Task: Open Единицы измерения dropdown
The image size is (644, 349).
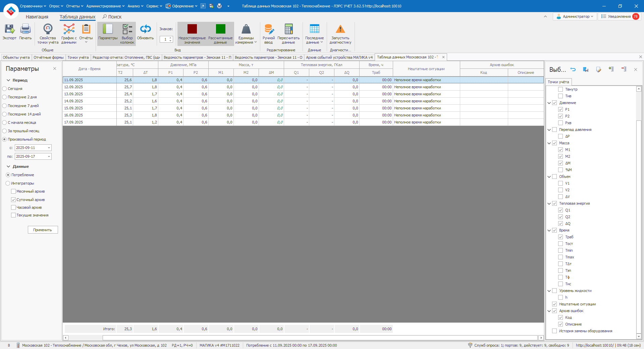Action: pos(246,33)
